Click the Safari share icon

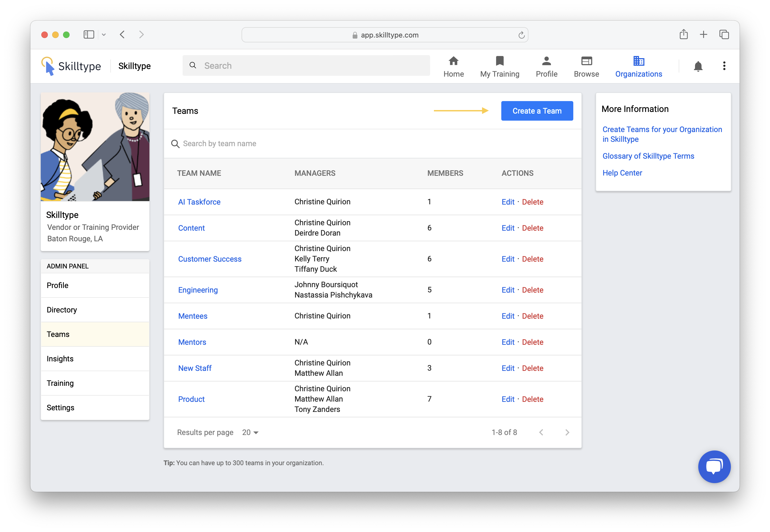tap(683, 34)
